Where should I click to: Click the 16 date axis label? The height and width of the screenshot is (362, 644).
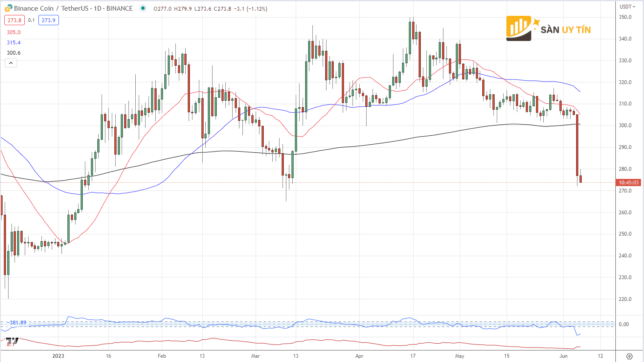coord(108,356)
